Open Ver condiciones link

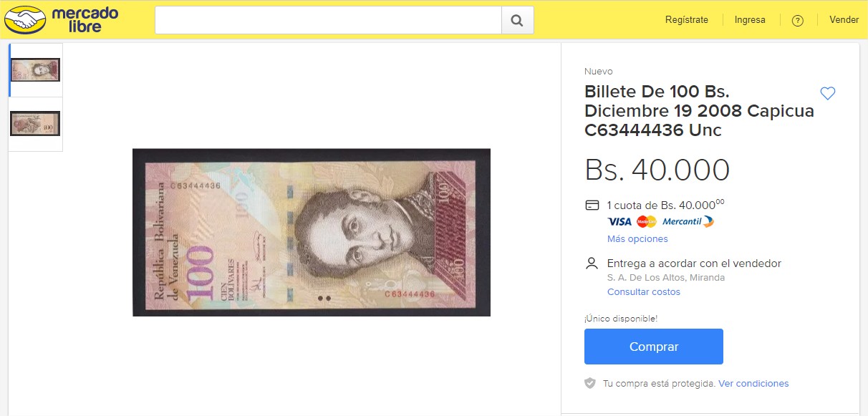point(753,384)
